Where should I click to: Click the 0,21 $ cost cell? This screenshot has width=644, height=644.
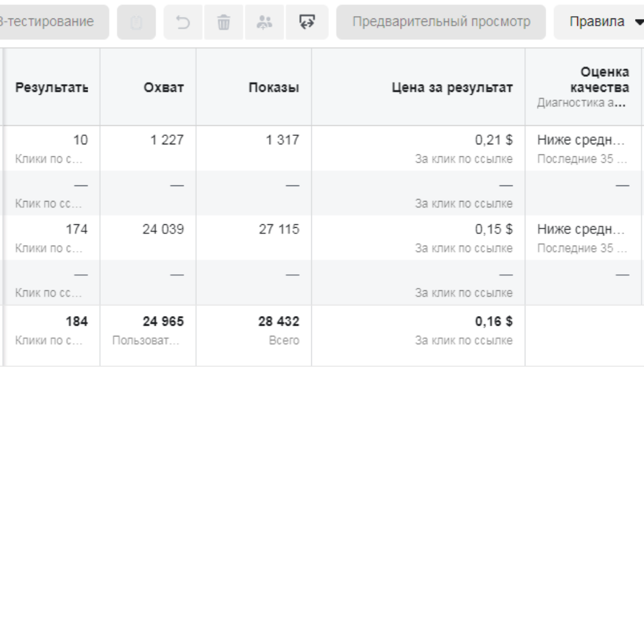[x=494, y=140]
